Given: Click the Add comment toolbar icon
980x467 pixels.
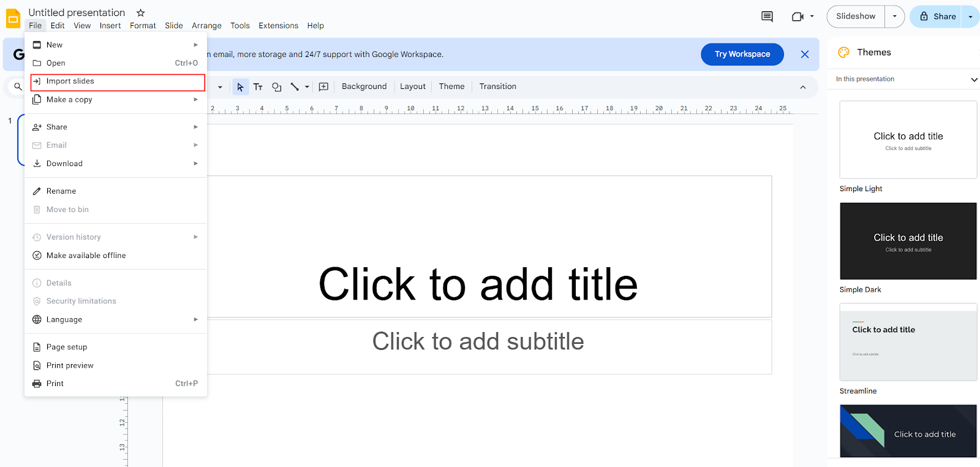Looking at the screenshot, I should pos(324,87).
